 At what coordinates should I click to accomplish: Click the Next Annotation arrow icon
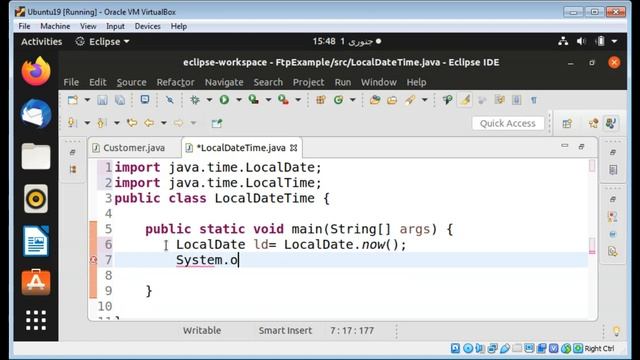click(72, 122)
